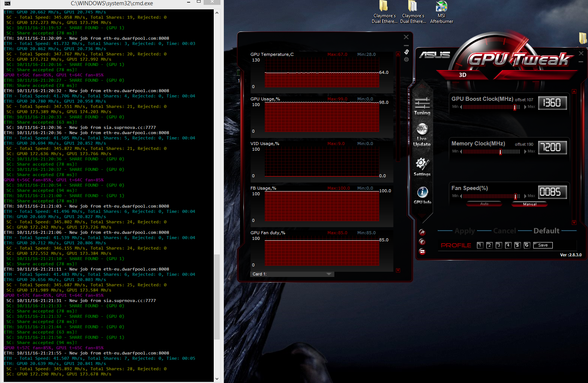Switch fan control to Manual
Viewport: 588px width, 383px height.
click(529, 204)
